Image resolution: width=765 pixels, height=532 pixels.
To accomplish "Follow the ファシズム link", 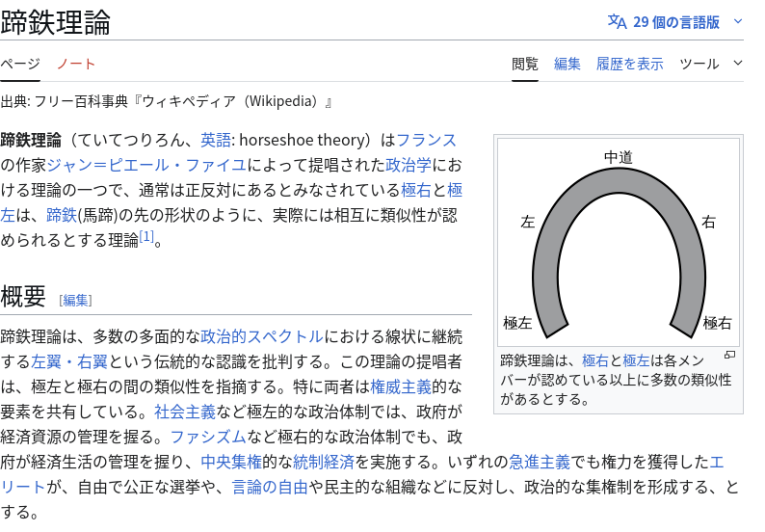I will tap(208, 437).
